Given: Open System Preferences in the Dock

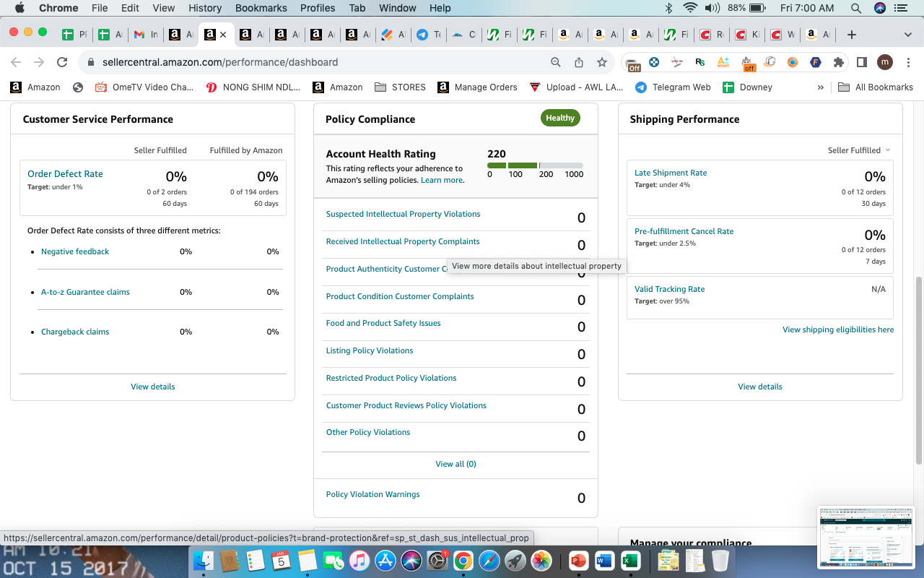Looking at the screenshot, I should (x=437, y=560).
